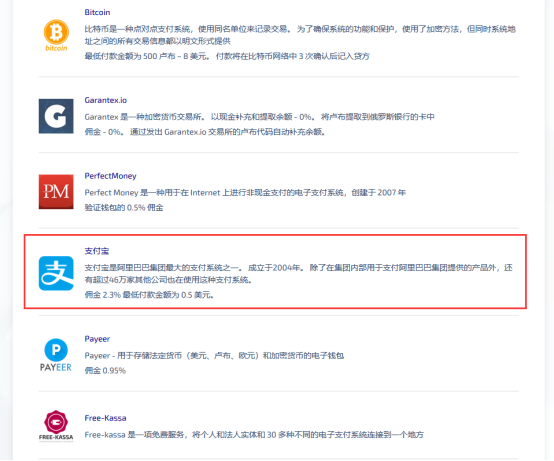The width and height of the screenshot is (554, 461).
Task: Click the 佣金 2.3% Alipay fee line
Action: tap(149, 295)
